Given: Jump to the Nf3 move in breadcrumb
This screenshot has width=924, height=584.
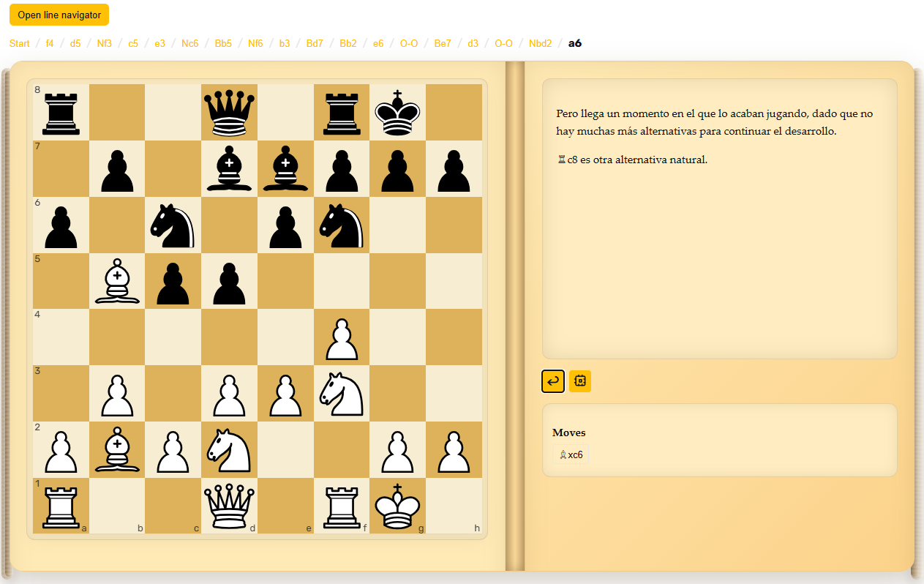Looking at the screenshot, I should (x=105, y=43).
